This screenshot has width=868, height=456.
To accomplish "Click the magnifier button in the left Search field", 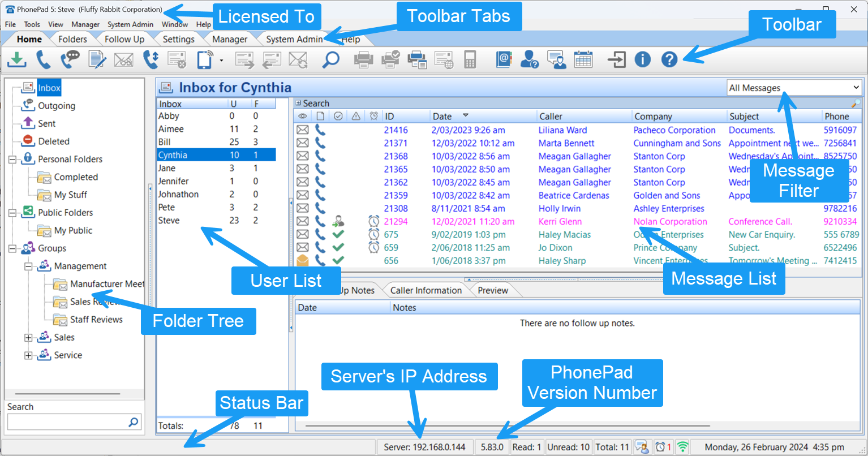I will [134, 421].
